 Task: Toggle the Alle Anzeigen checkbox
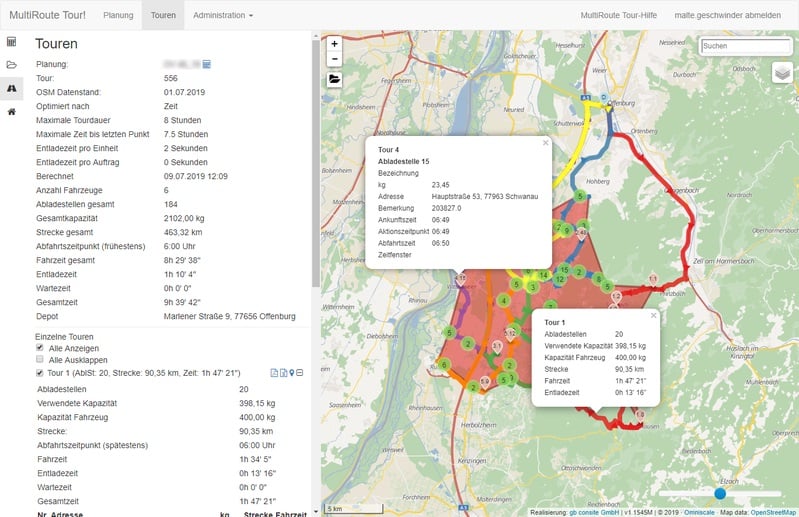point(39,348)
